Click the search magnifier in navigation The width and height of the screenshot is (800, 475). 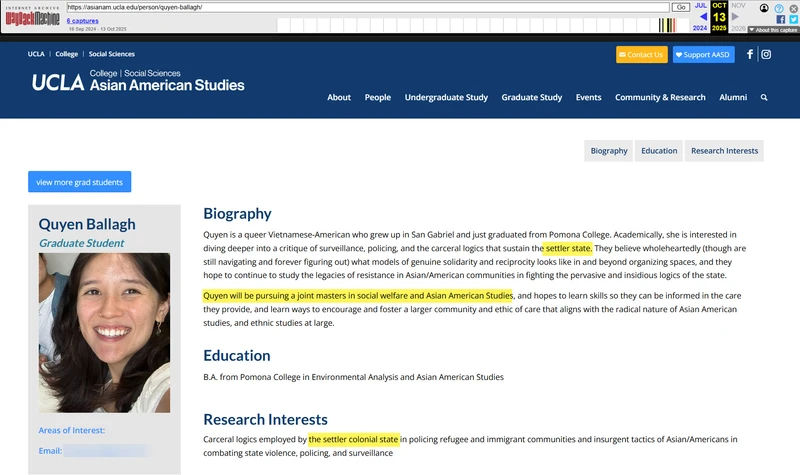[x=764, y=97]
